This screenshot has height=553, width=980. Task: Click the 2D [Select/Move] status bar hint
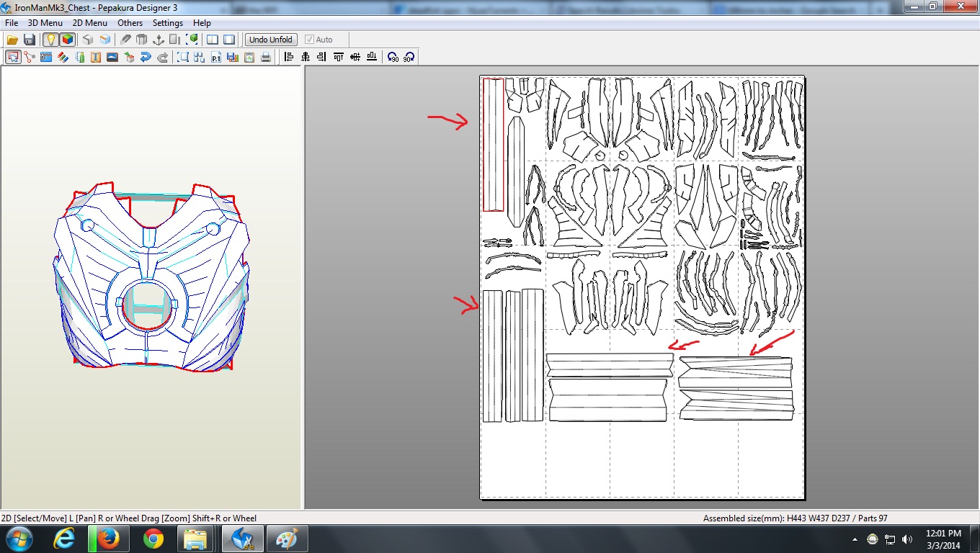click(x=129, y=518)
